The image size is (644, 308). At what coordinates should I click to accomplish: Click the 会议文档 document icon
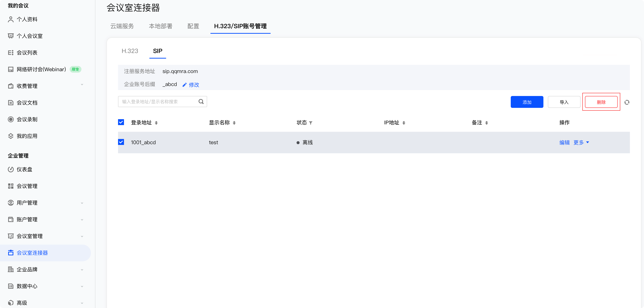(x=11, y=103)
